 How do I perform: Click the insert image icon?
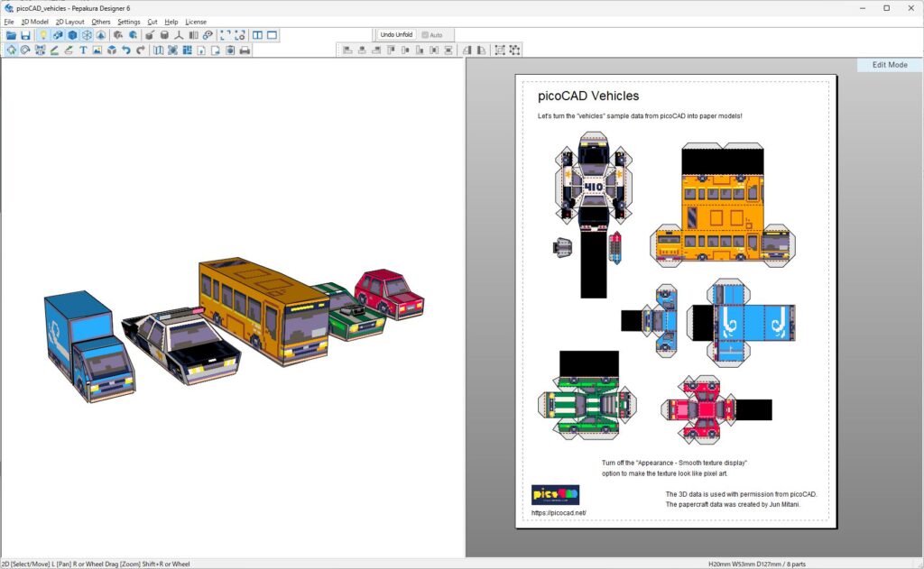point(97,50)
